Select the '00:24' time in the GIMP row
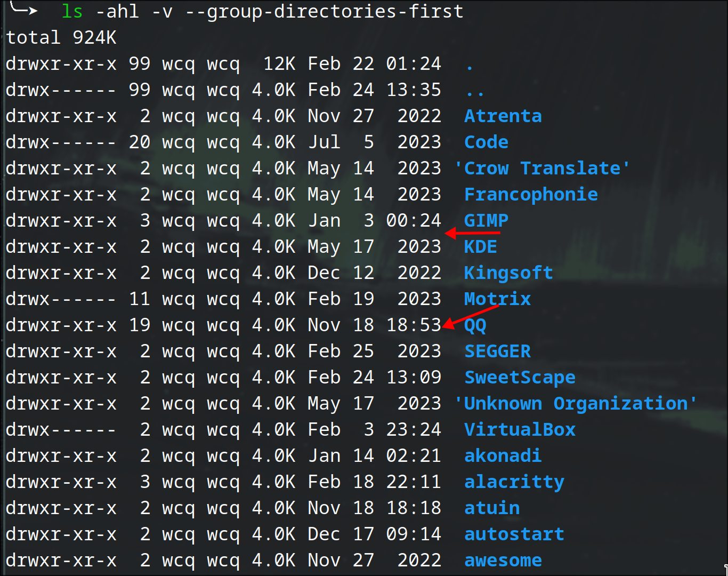The height and width of the screenshot is (576, 728). point(414,220)
